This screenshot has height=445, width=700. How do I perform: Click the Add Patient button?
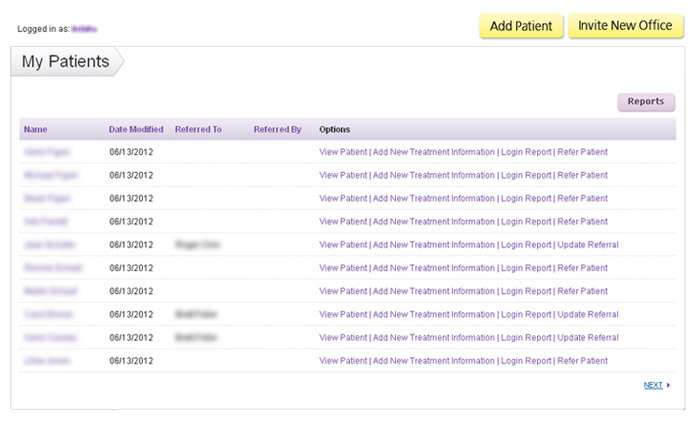point(521,26)
